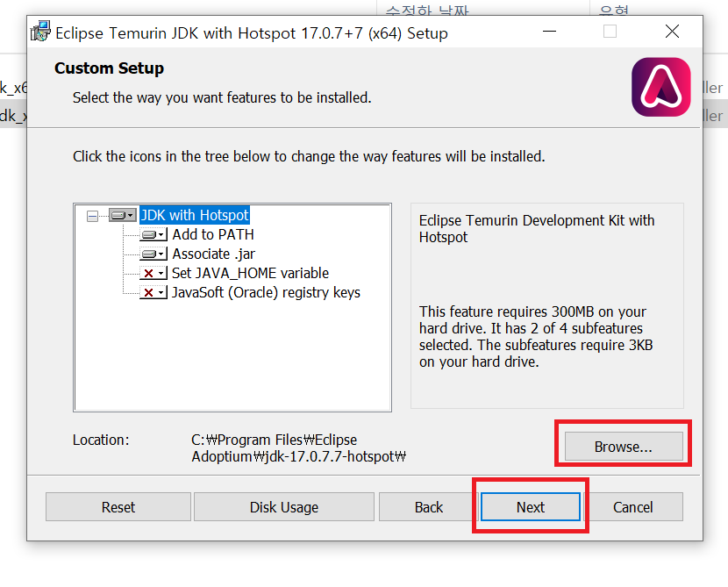Go Back to previous setup step
The image size is (728, 587).
[429, 506]
